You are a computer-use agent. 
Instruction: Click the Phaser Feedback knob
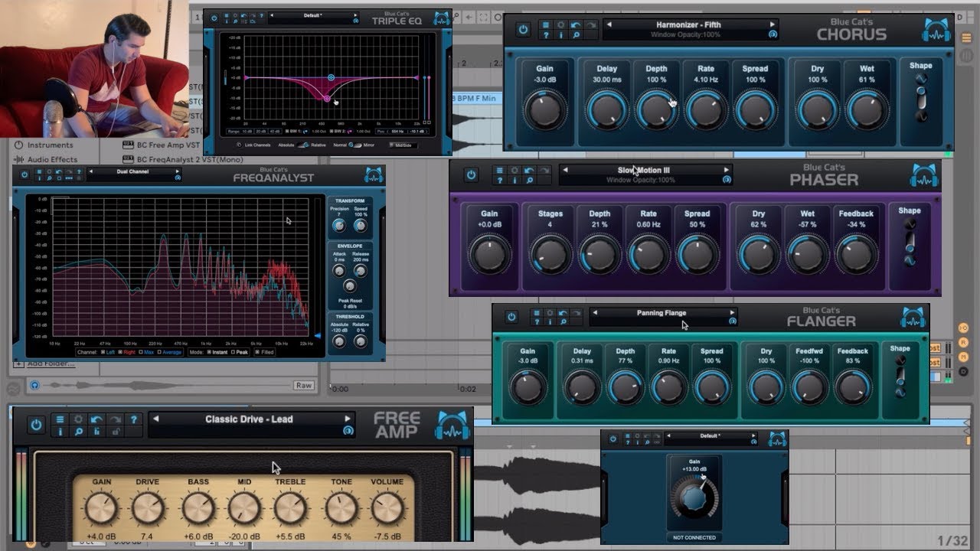pos(856,255)
